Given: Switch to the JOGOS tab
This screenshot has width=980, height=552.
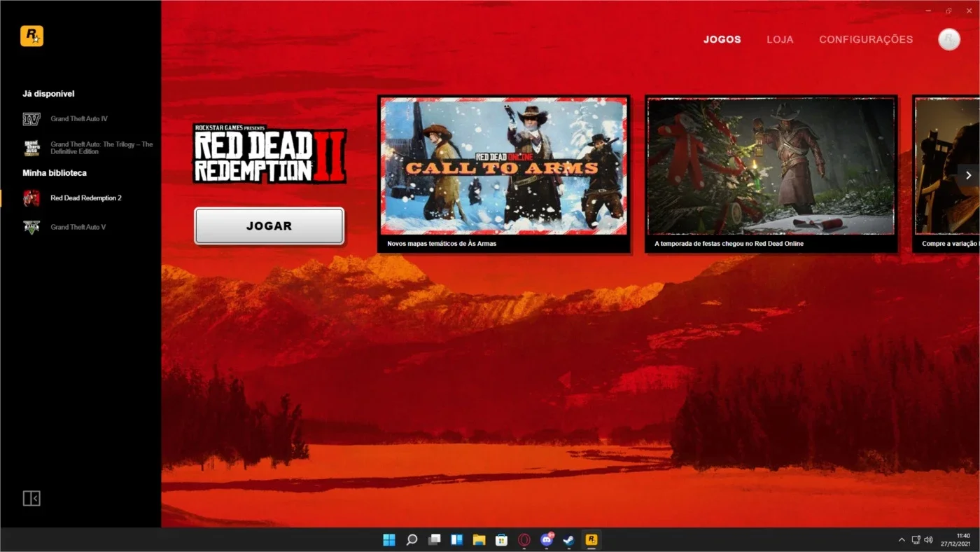Looking at the screenshot, I should point(722,40).
